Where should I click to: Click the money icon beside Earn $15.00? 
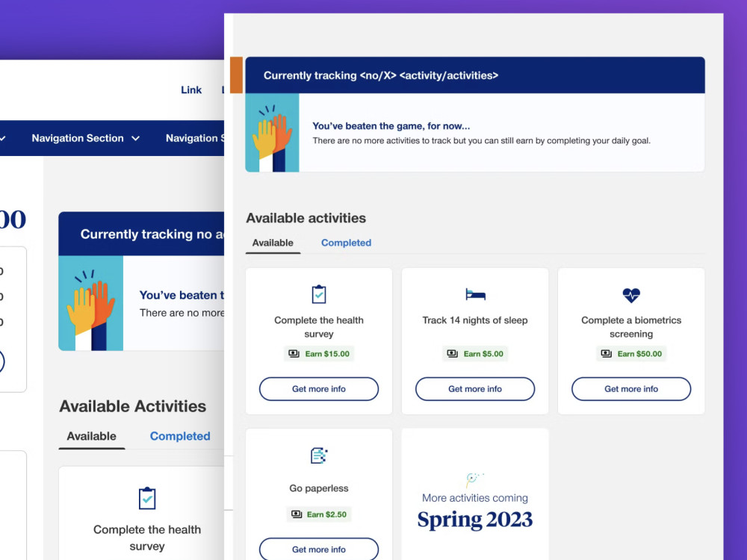point(294,354)
